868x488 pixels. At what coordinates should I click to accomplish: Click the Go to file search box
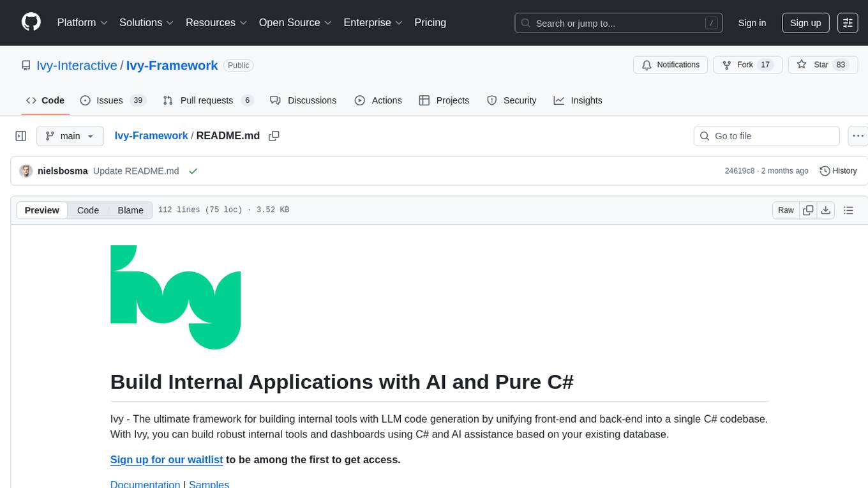coord(767,136)
